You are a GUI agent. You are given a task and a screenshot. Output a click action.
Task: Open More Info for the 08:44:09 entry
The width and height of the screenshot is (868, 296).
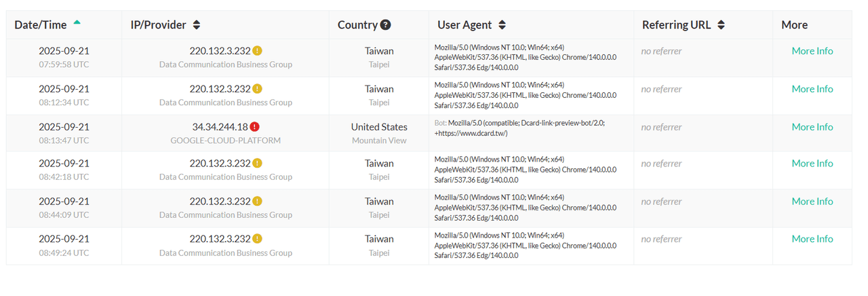click(x=812, y=202)
